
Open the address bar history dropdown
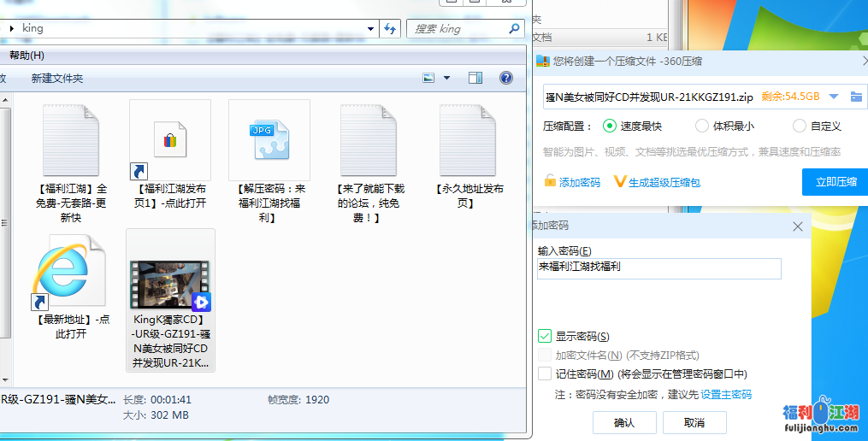click(x=371, y=29)
